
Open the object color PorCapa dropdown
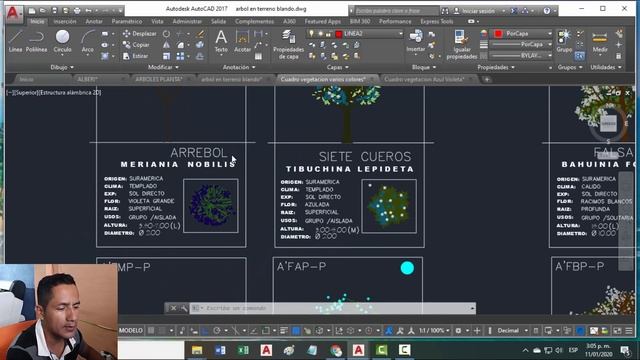pyautogui.click(x=522, y=33)
